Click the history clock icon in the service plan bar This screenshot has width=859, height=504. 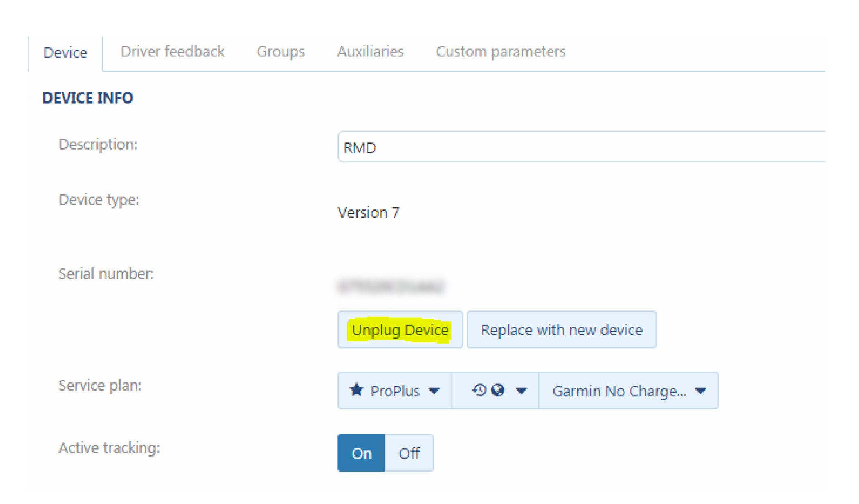pos(479,391)
